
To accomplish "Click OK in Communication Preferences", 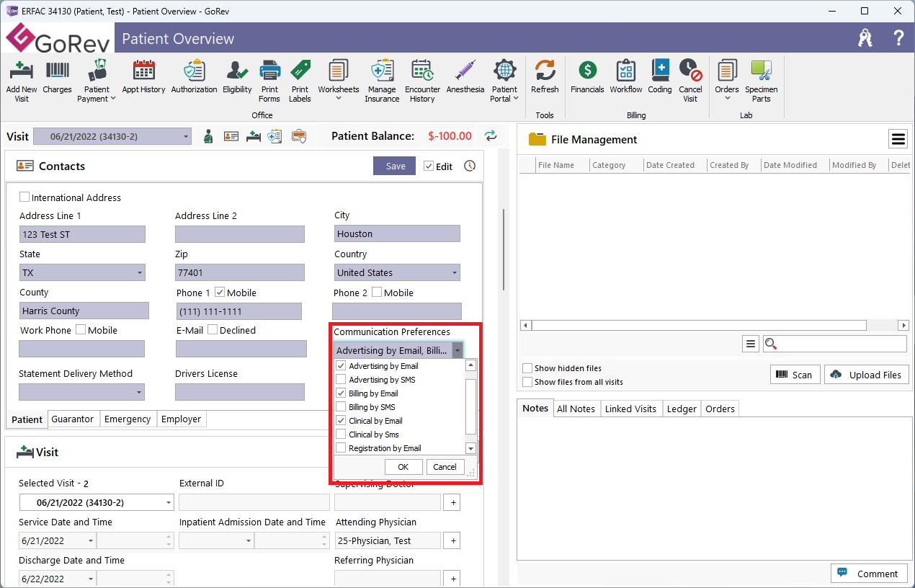I will tap(403, 467).
